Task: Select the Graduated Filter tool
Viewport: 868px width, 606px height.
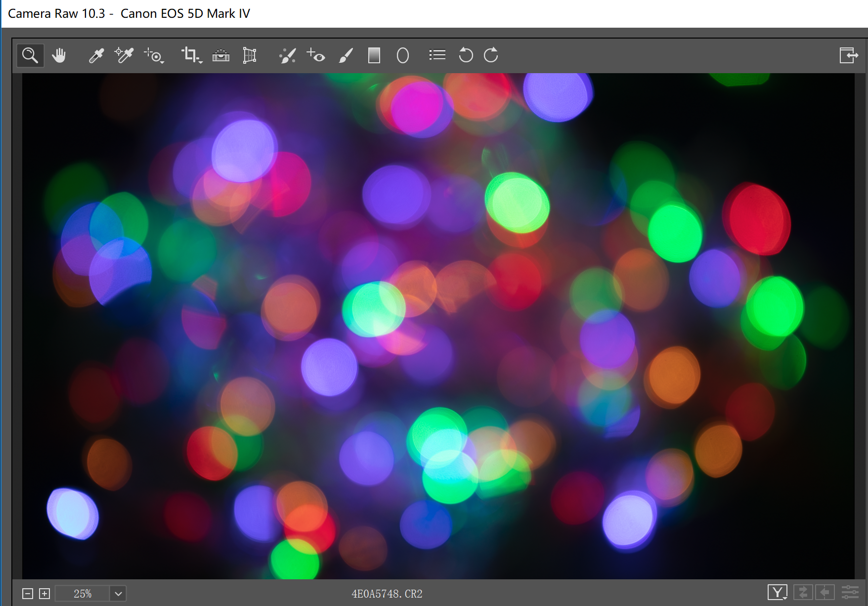Action: pyautogui.click(x=374, y=55)
